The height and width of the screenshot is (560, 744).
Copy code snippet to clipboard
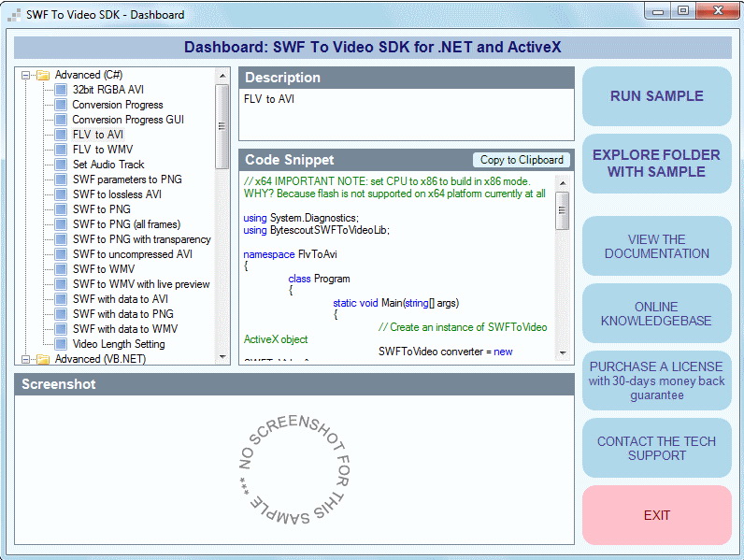(522, 160)
